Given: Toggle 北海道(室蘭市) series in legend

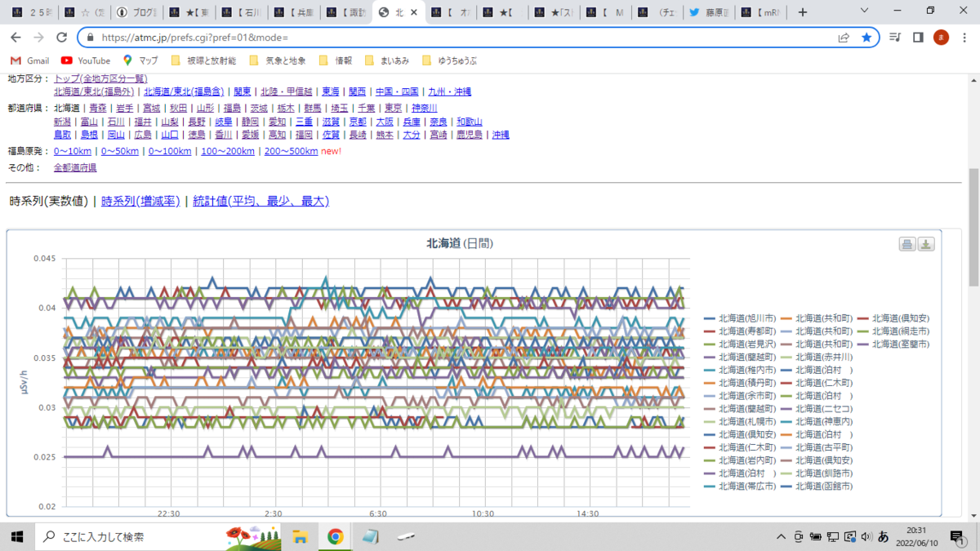Looking at the screenshot, I should tap(895, 344).
